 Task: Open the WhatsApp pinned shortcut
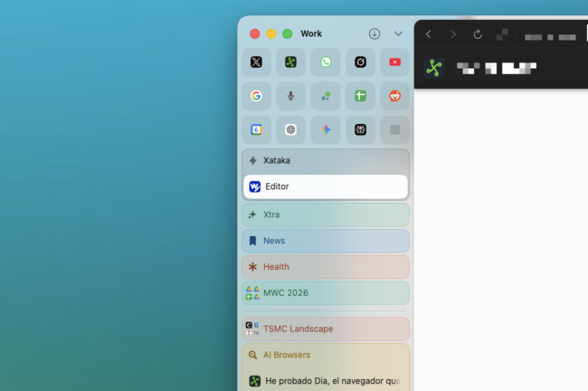tap(326, 62)
